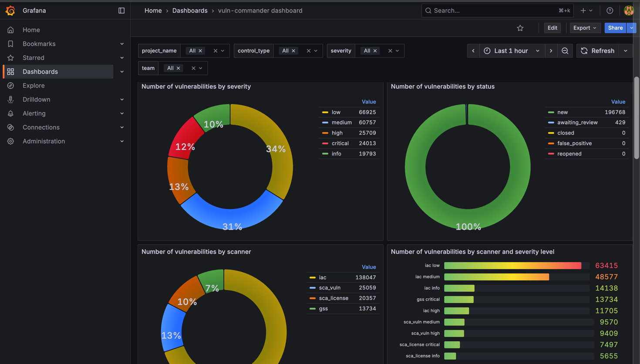
Task: Click inside the Search input field
Action: click(x=497, y=10)
